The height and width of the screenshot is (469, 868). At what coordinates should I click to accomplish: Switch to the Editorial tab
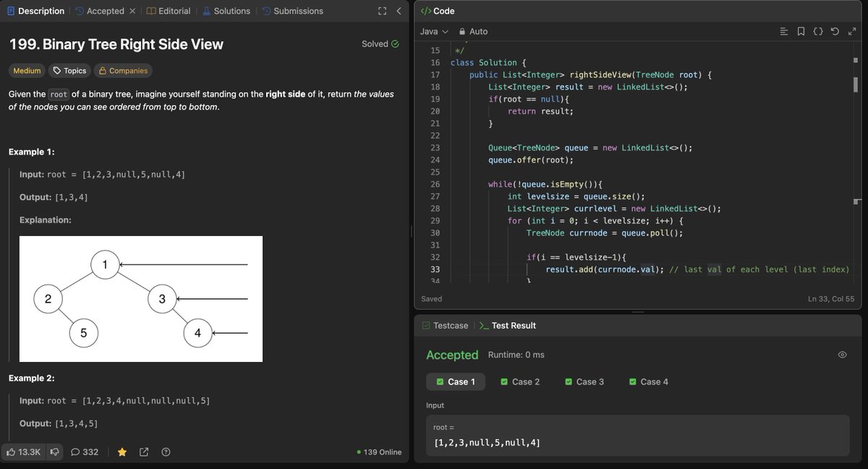pos(169,11)
